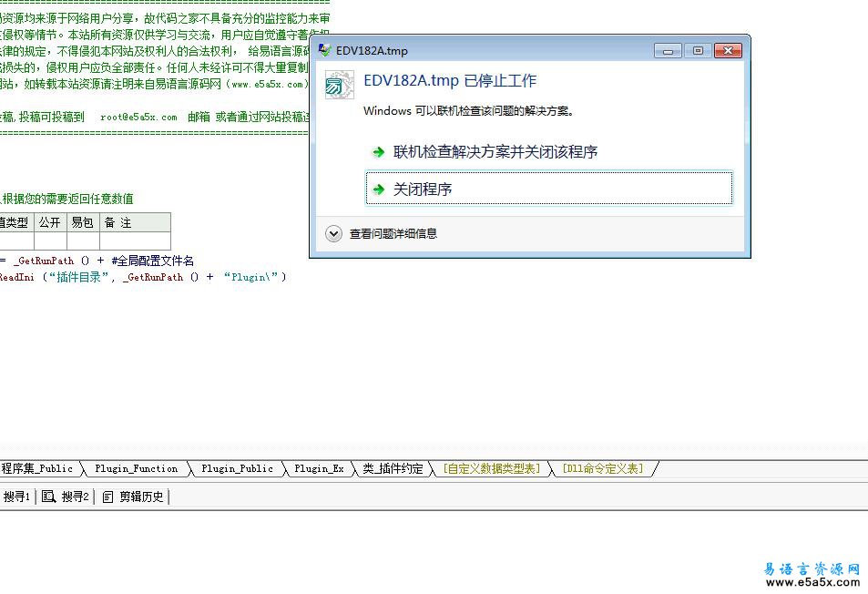Click the empty cell under 公开

(50, 241)
